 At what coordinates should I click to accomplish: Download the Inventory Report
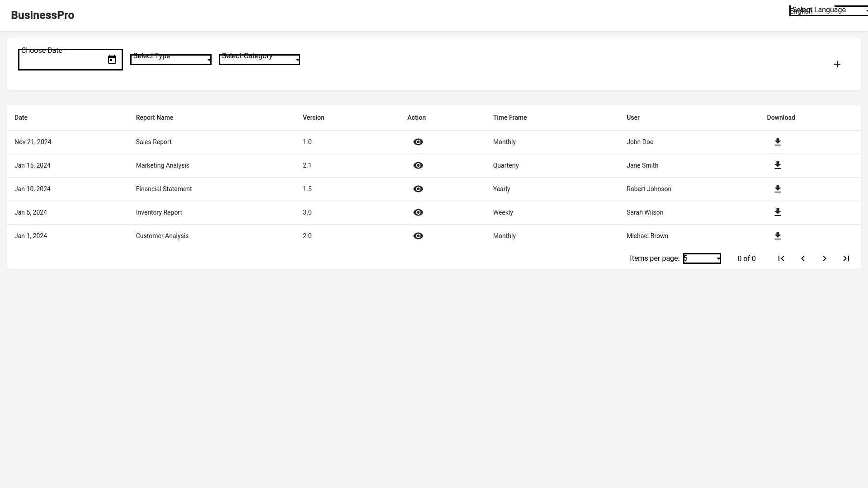coord(778,212)
